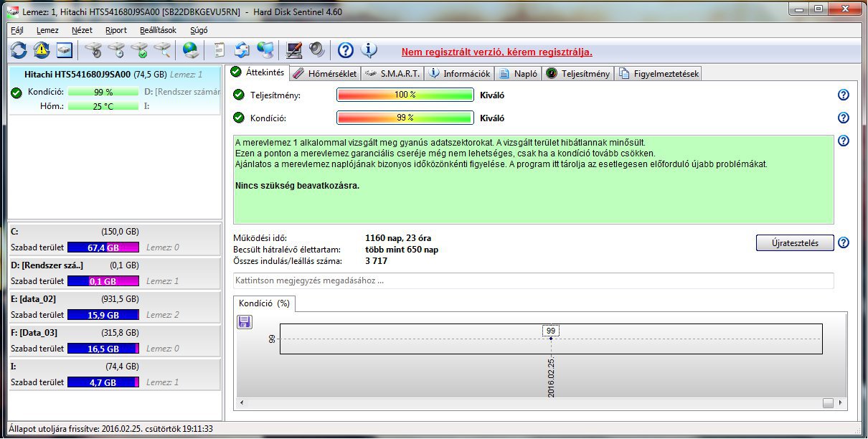
Task: Switch to the Napló tab
Action: 518,73
